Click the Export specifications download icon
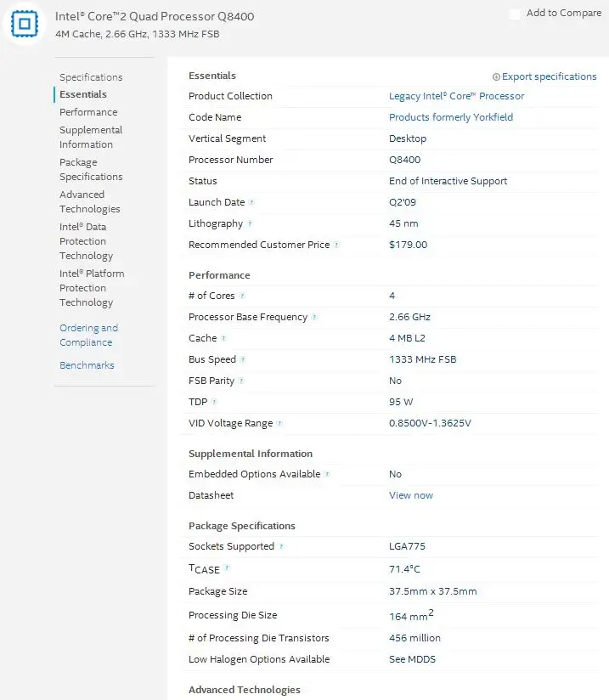The height and width of the screenshot is (700, 609). (x=497, y=77)
